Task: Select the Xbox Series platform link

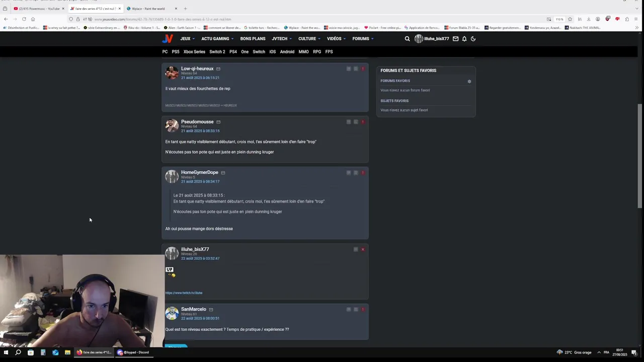Action: pyautogui.click(x=194, y=52)
